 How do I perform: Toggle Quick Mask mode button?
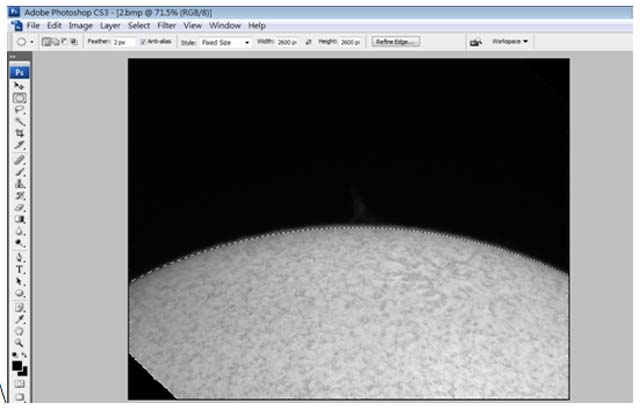tap(19, 383)
